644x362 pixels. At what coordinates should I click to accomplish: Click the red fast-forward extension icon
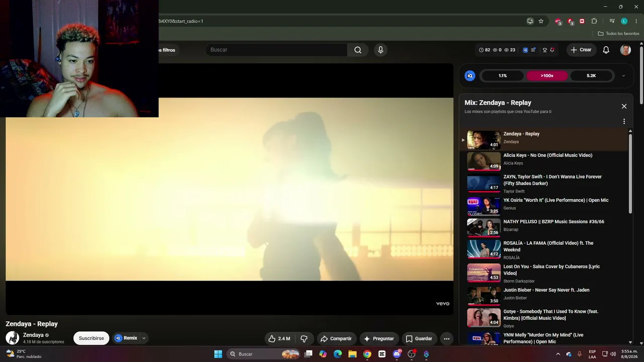[582, 21]
